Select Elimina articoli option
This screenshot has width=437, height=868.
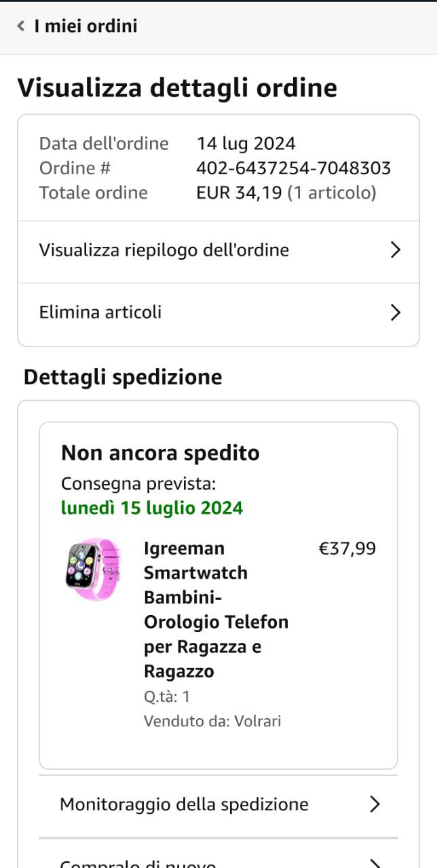point(100,313)
